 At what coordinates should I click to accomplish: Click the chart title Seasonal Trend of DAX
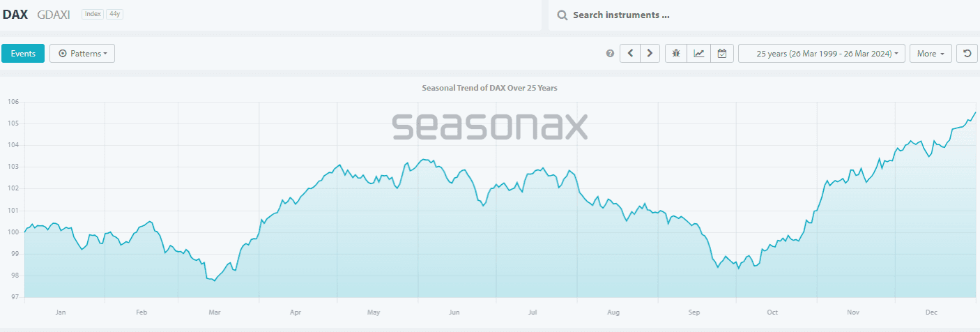click(x=490, y=88)
